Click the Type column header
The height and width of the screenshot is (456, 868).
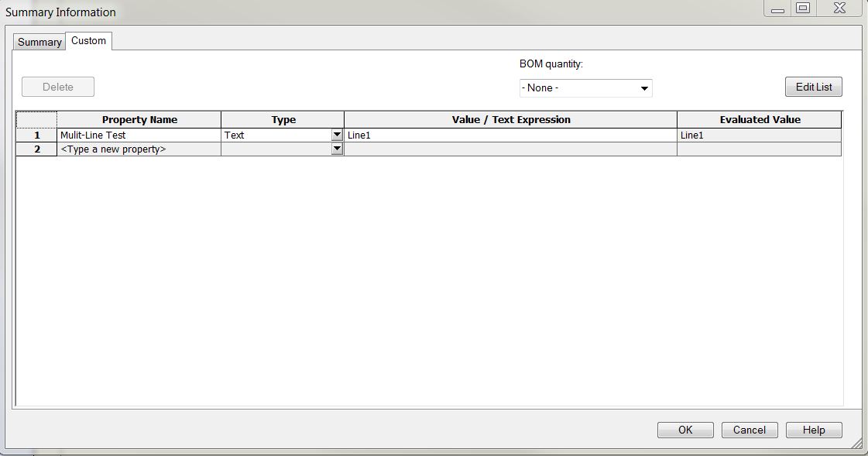click(283, 119)
